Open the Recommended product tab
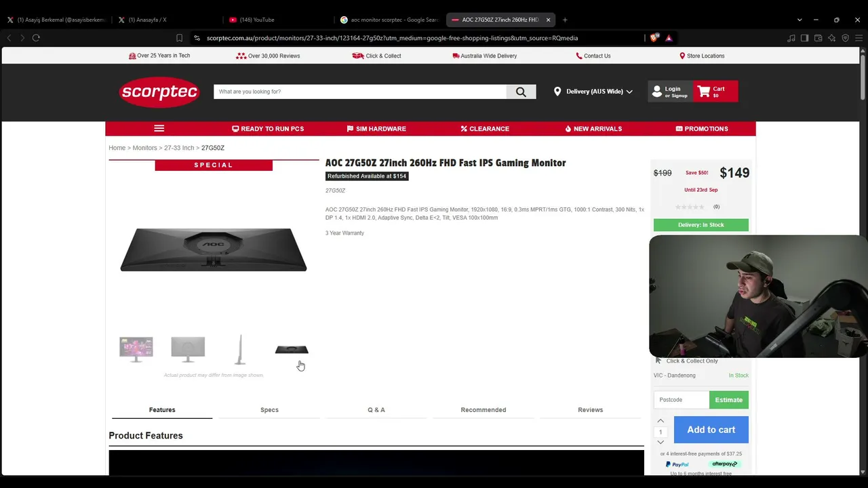The height and width of the screenshot is (488, 868). pos(484,410)
